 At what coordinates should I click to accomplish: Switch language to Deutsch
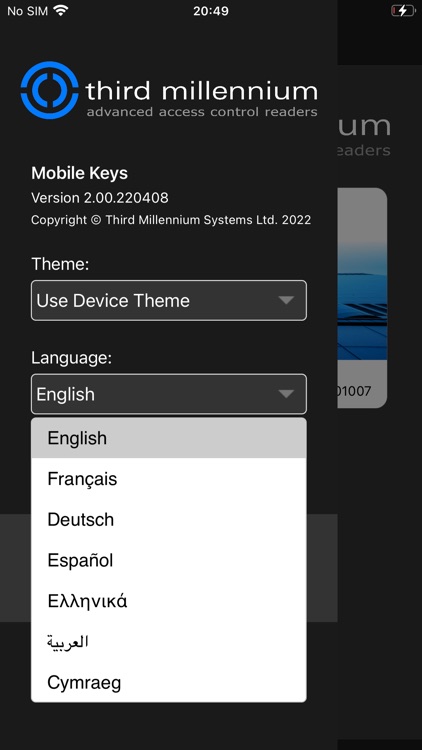168,519
